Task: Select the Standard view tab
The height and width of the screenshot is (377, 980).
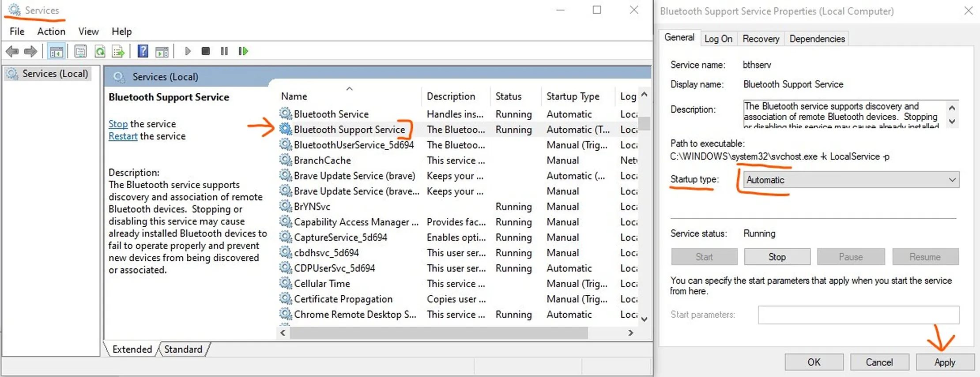Action: (183, 349)
